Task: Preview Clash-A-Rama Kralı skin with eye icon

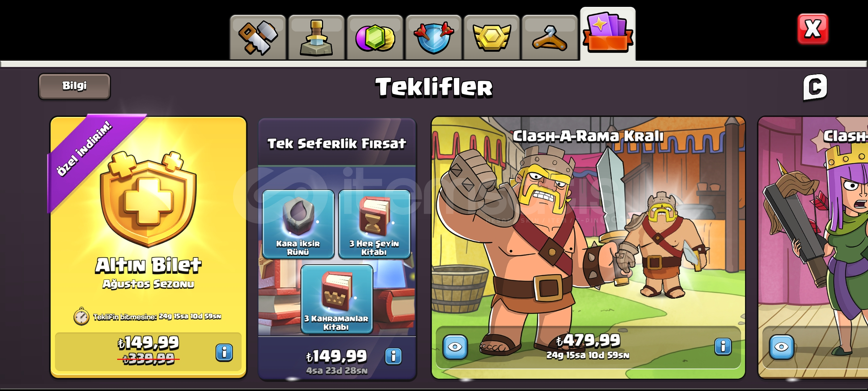Action: pos(455,347)
